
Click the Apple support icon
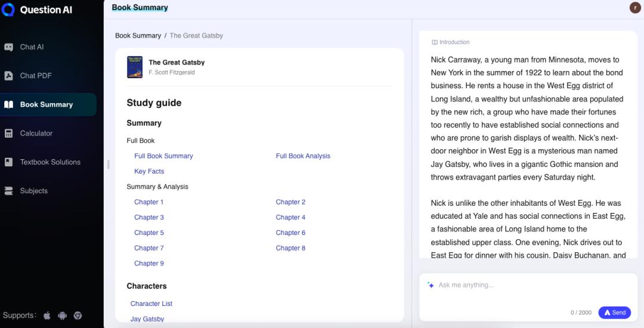[47, 315]
